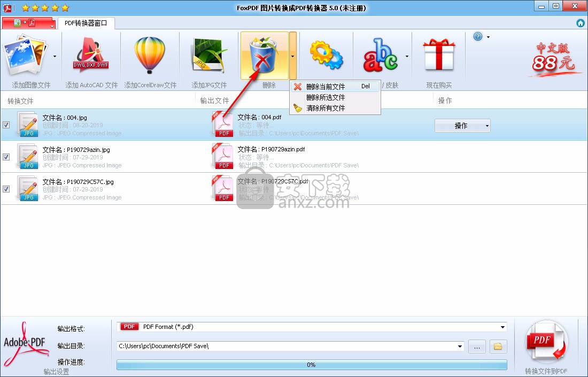Click the JPG file icon for 004.jpg
This screenshot has width=588, height=377.
tap(28, 124)
